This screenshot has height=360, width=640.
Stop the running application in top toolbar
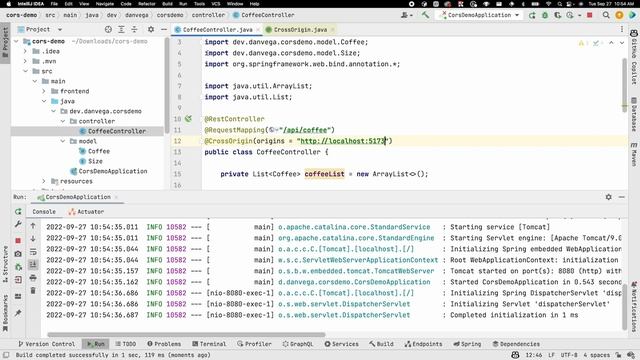pos(589,15)
